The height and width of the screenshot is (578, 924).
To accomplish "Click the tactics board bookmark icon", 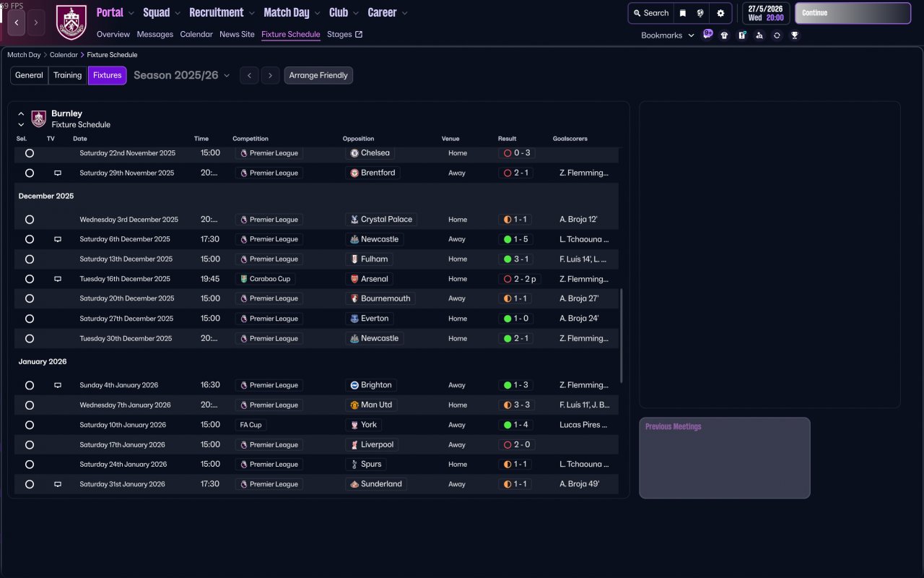I will click(x=742, y=35).
